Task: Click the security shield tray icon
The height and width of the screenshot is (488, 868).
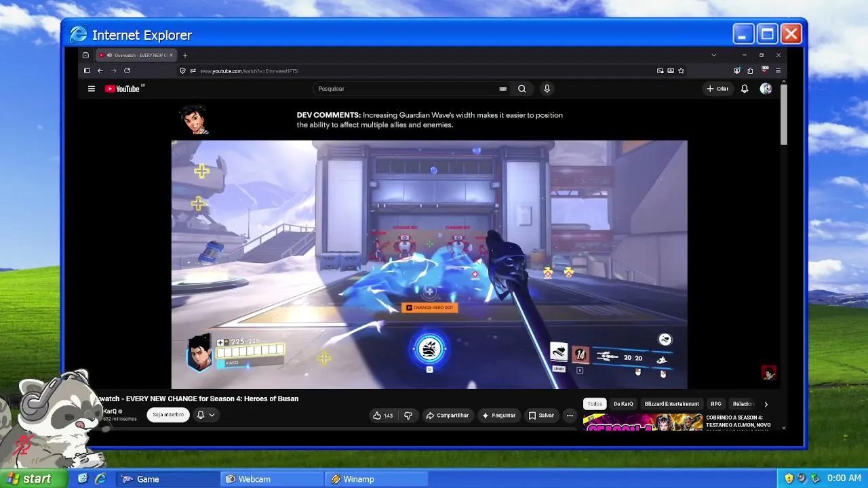Action: click(x=789, y=479)
